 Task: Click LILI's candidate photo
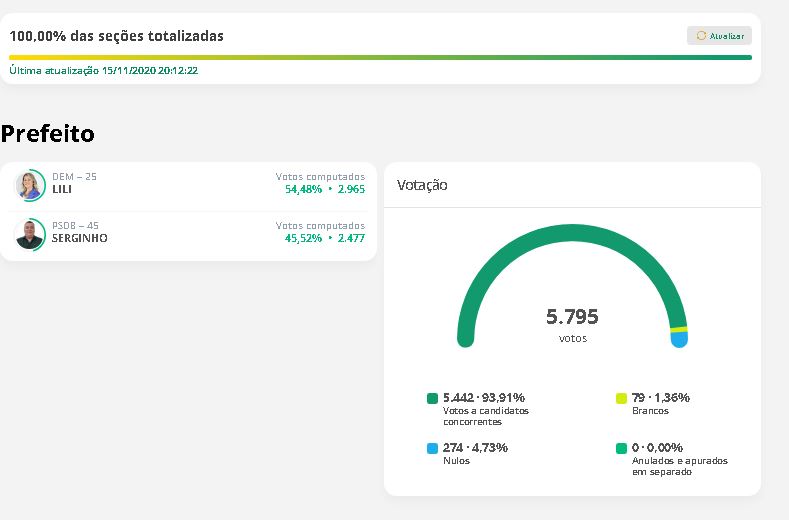pyautogui.click(x=29, y=186)
